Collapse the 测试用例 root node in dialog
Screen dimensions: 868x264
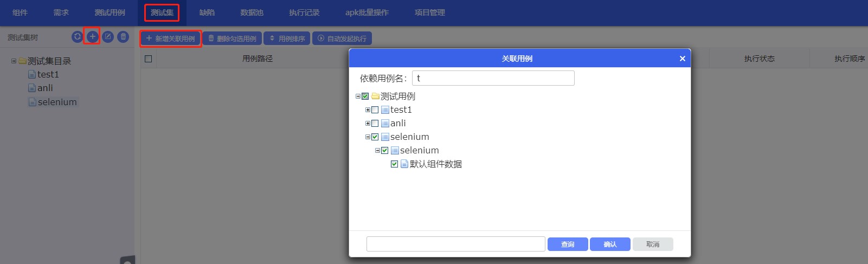(x=358, y=96)
